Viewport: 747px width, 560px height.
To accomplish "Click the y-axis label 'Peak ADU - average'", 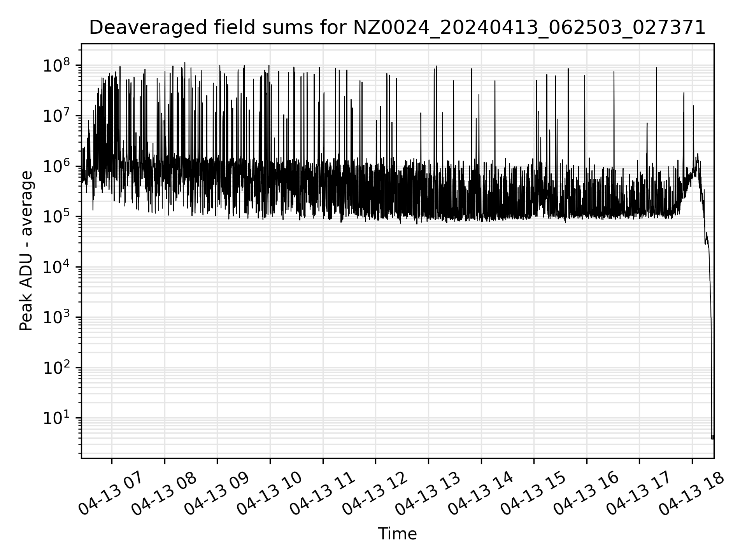I will [x=26, y=251].
